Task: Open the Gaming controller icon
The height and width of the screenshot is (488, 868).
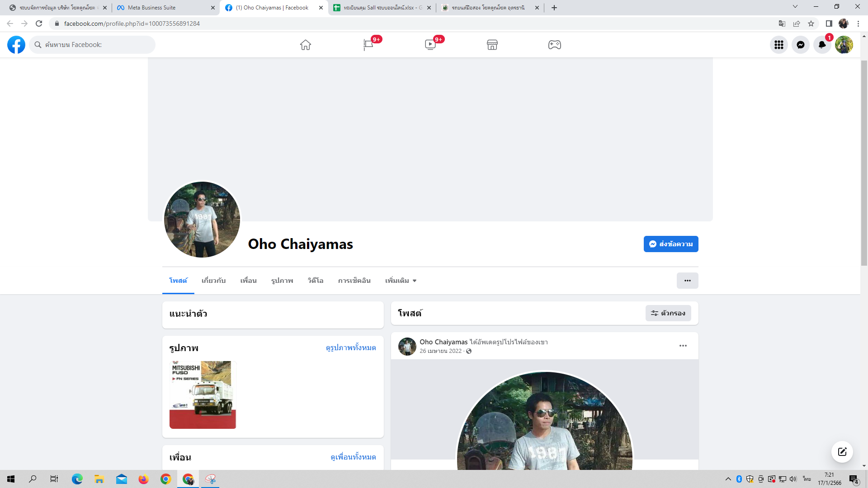Action: 555,45
